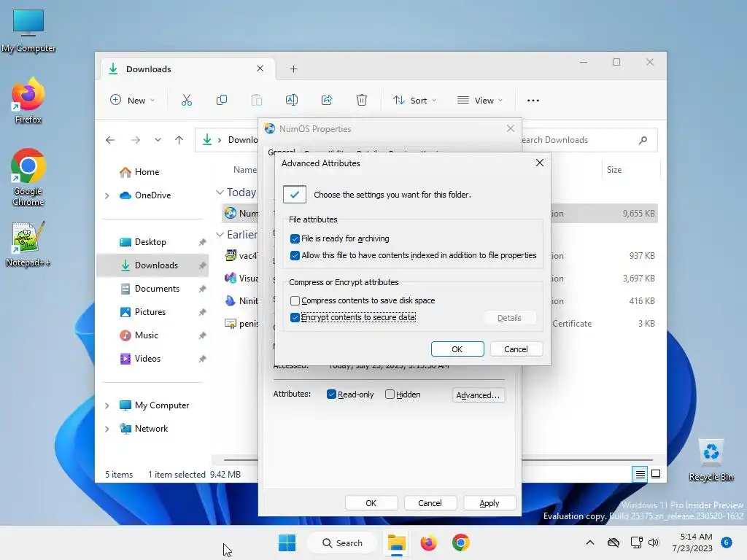Open Documents in navigation pane

point(157,289)
